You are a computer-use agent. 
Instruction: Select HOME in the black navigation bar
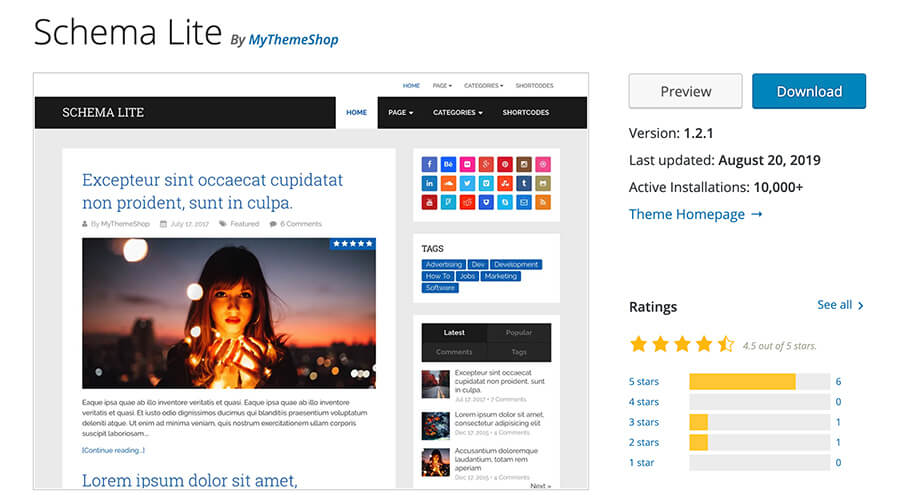pos(356,113)
